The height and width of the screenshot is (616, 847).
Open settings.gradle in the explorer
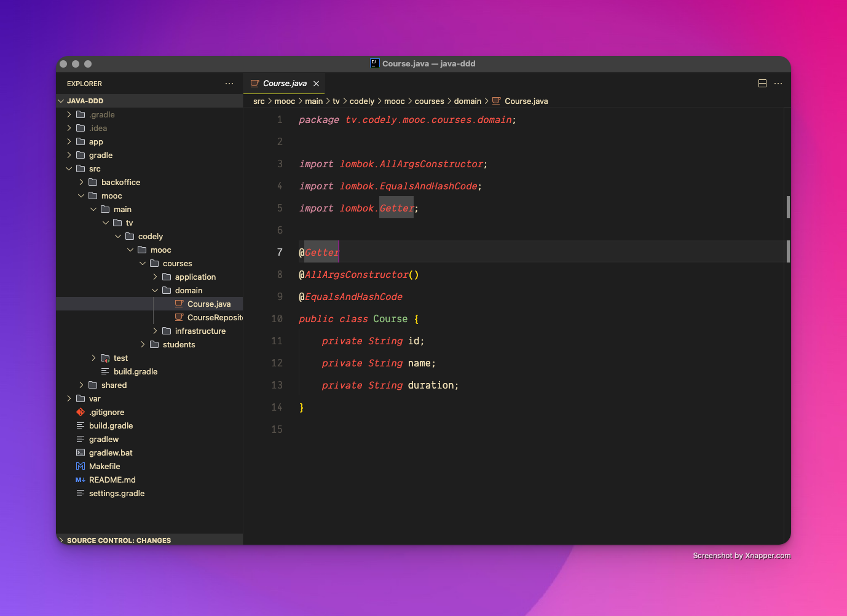tap(149, 493)
